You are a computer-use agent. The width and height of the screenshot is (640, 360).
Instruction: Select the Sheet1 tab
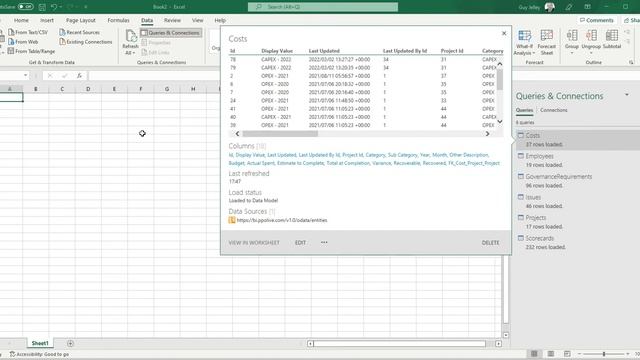click(40, 343)
